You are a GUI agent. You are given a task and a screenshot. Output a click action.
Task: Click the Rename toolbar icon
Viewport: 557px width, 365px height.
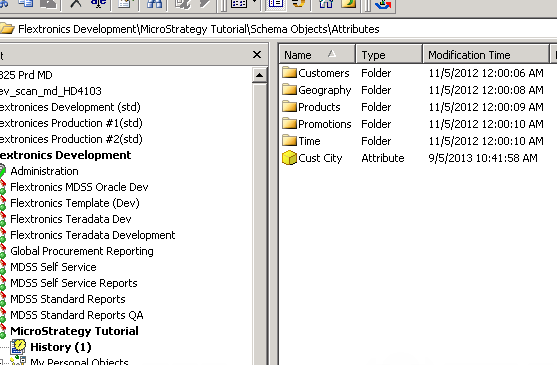99,4
